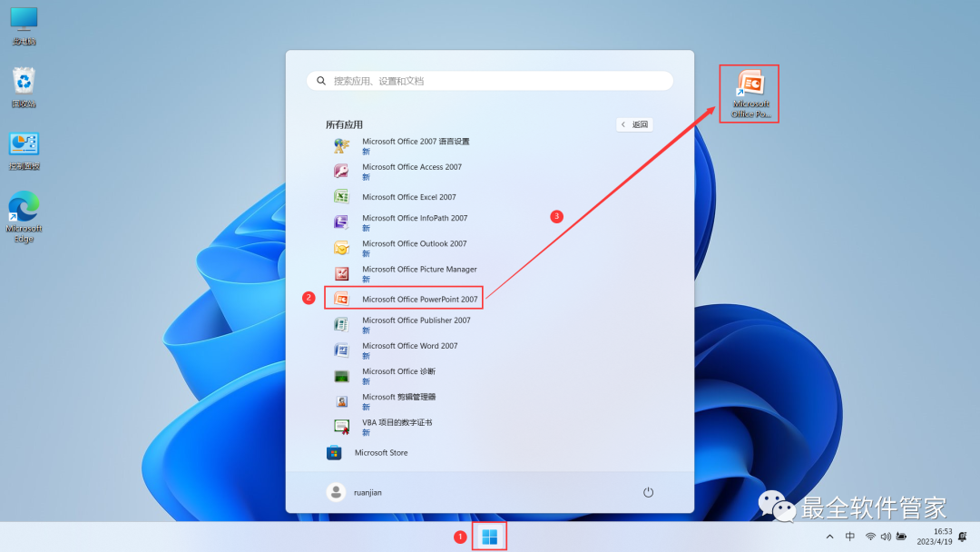Click the Microsoft Store label
The height and width of the screenshot is (552, 980).
tap(381, 453)
